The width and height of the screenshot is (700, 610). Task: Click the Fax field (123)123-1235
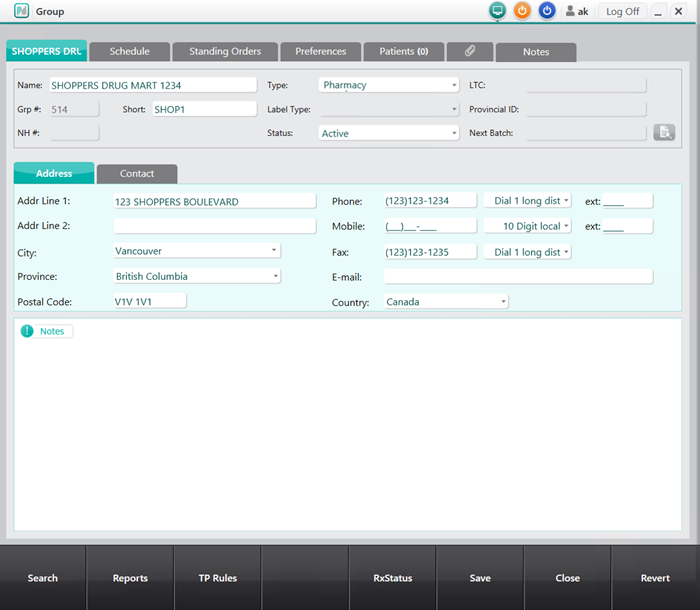(x=430, y=252)
